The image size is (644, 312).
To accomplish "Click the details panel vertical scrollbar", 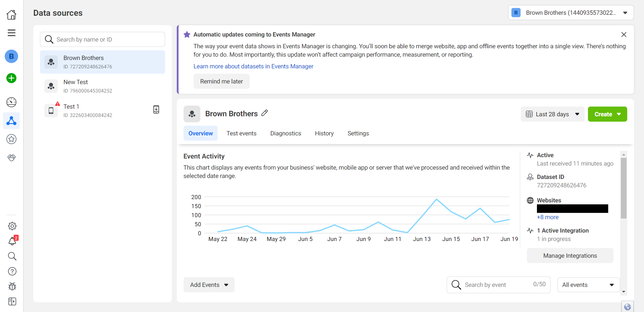I will [x=624, y=188].
